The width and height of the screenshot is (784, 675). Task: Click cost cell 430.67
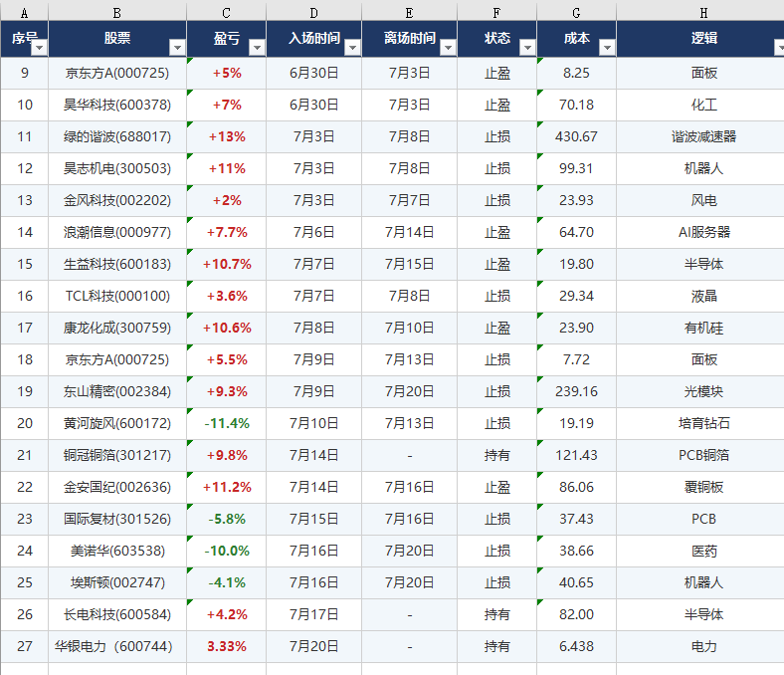pyautogui.click(x=576, y=136)
